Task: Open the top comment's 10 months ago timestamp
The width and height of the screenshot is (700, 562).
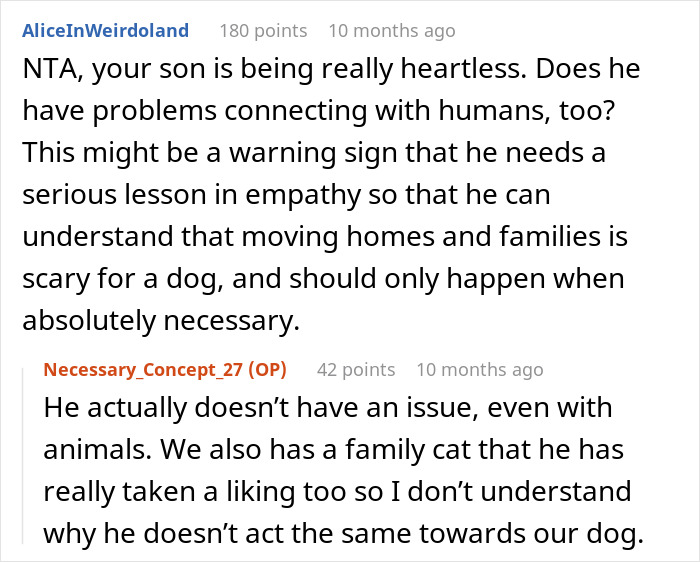Action: tap(392, 31)
